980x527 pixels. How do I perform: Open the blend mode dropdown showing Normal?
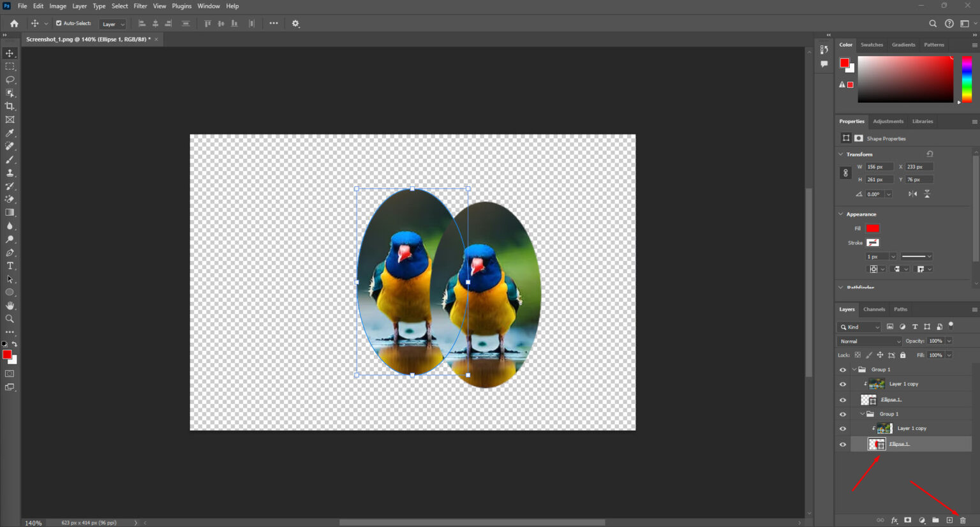869,341
